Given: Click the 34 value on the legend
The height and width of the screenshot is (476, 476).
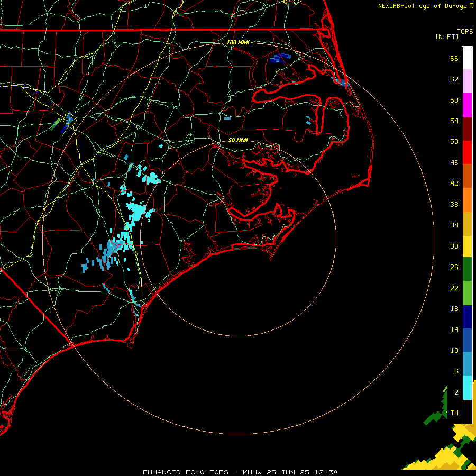Looking at the screenshot, I should tap(454, 225).
